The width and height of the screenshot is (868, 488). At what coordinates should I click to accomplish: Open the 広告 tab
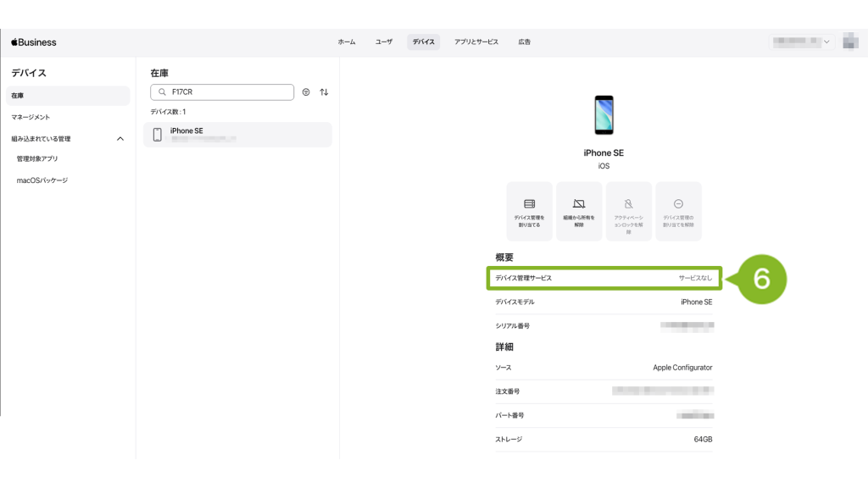525,42
